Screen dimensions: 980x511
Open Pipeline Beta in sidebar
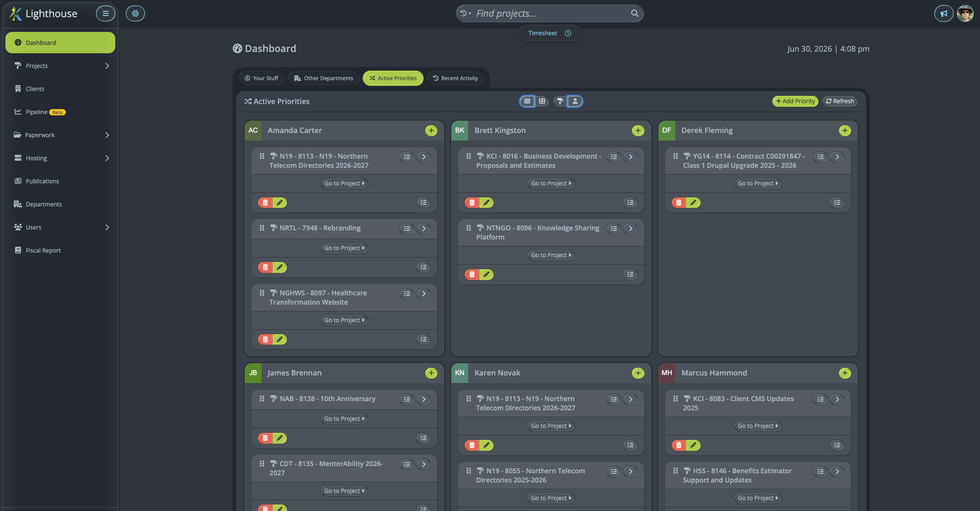tap(60, 112)
